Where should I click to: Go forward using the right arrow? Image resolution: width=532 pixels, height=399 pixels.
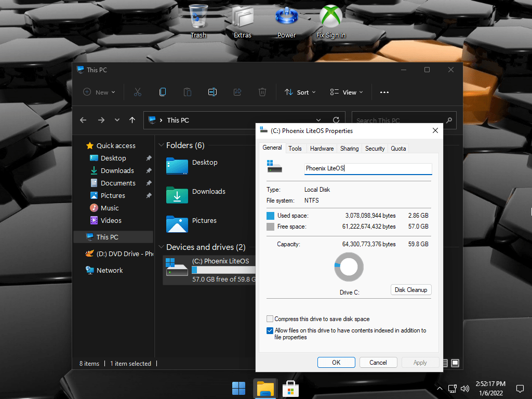pyautogui.click(x=101, y=120)
